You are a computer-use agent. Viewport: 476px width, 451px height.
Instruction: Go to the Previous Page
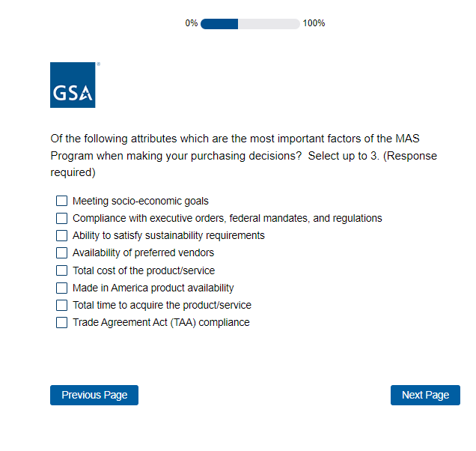point(94,395)
